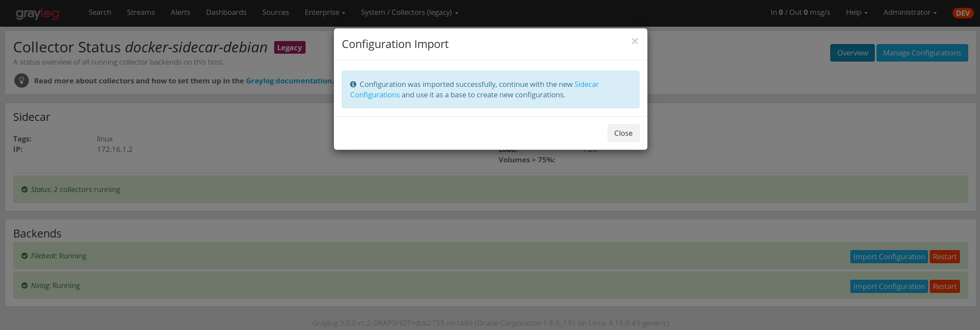
Task: Click the Graylog logo
Action: coord(37,13)
